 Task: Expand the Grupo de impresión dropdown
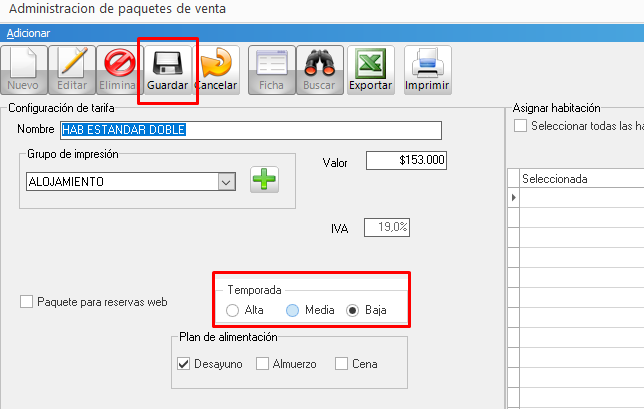[x=226, y=182]
